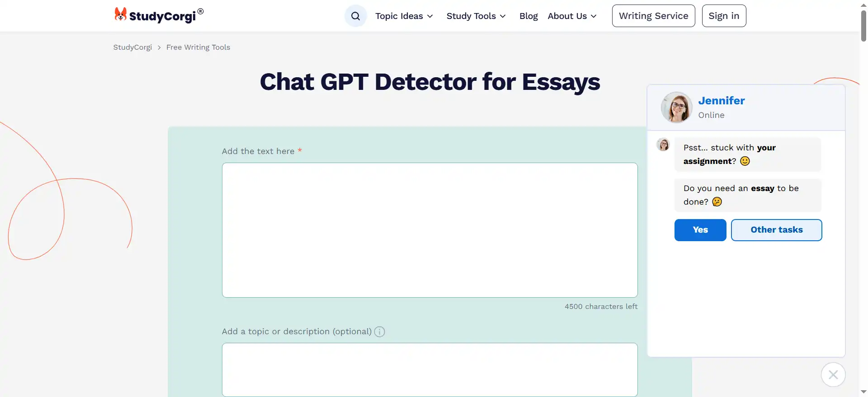Image resolution: width=868 pixels, height=397 pixels.
Task: Click the info icon beside topic label
Action: (x=380, y=332)
